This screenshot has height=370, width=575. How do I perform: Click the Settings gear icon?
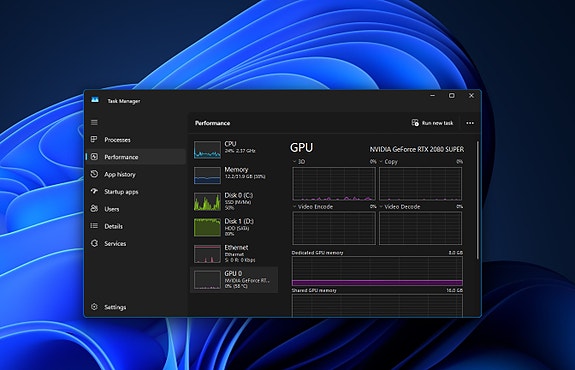[x=94, y=307]
